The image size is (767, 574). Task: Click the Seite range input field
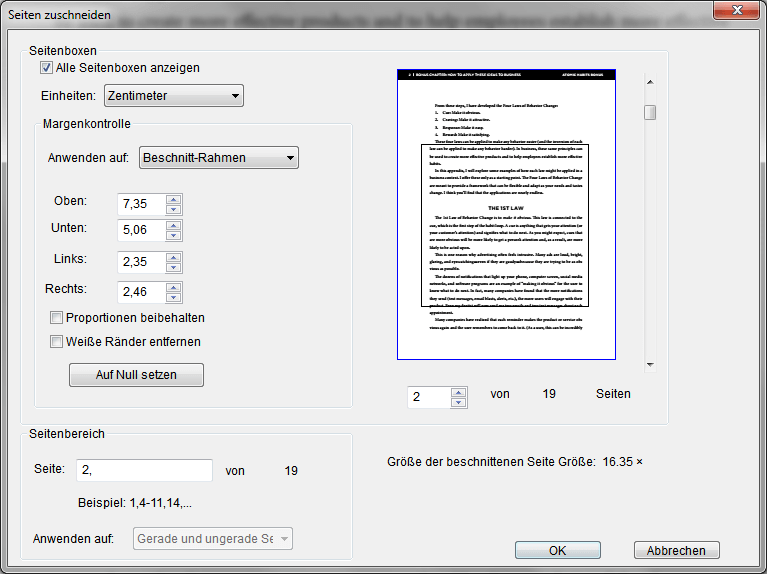144,470
